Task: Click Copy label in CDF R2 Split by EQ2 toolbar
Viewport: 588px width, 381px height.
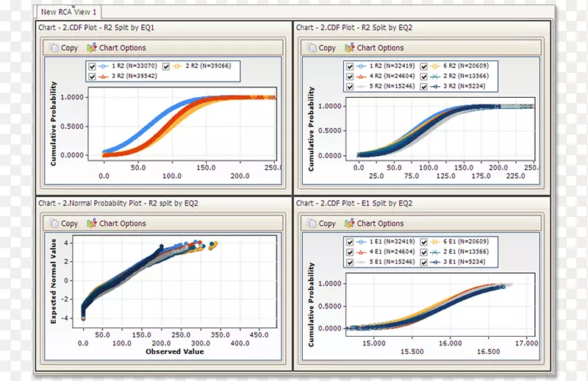Action: (x=327, y=48)
